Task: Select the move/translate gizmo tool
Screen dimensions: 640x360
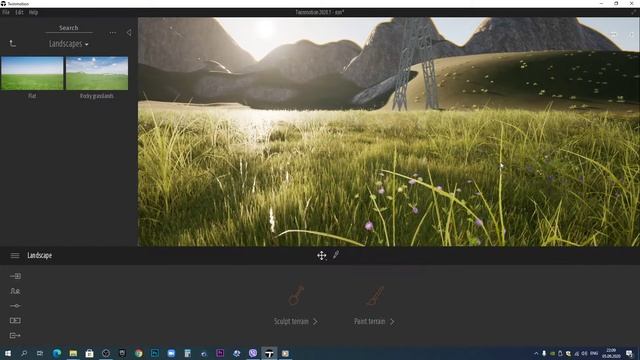Action: [x=322, y=256]
